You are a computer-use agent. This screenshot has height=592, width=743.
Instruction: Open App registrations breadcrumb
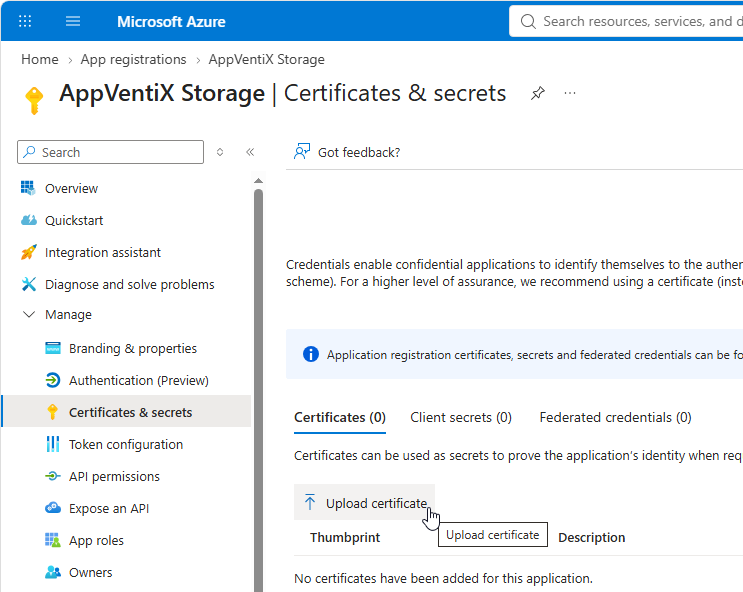(x=133, y=60)
